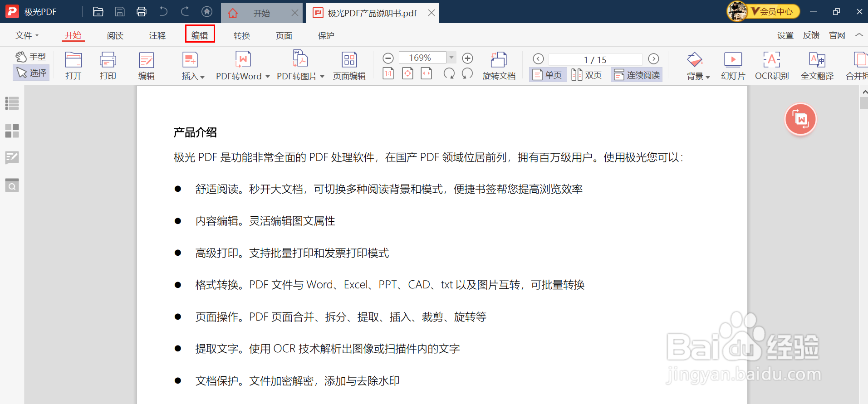Screen dimensions: 868x404
Task: Close 极光PDF产品说明书.pdf tab
Action: (432, 13)
